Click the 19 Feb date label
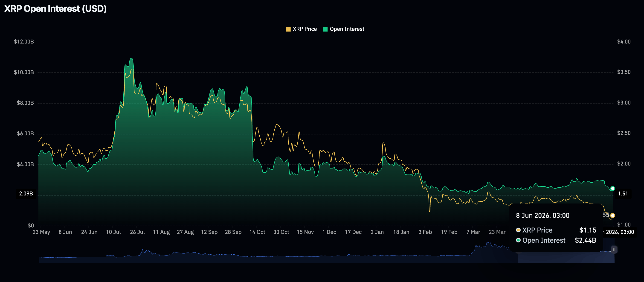Image resolution: width=644 pixels, height=282 pixels. click(x=449, y=232)
